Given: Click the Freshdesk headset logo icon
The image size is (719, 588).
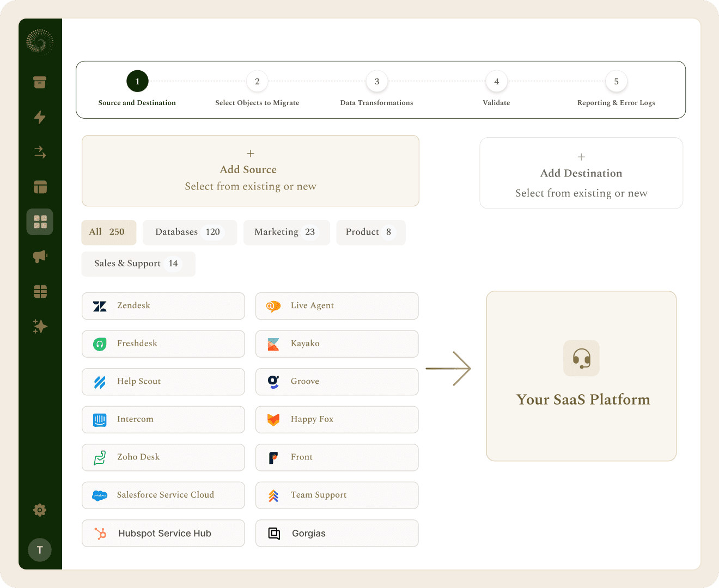Looking at the screenshot, I should (x=100, y=344).
